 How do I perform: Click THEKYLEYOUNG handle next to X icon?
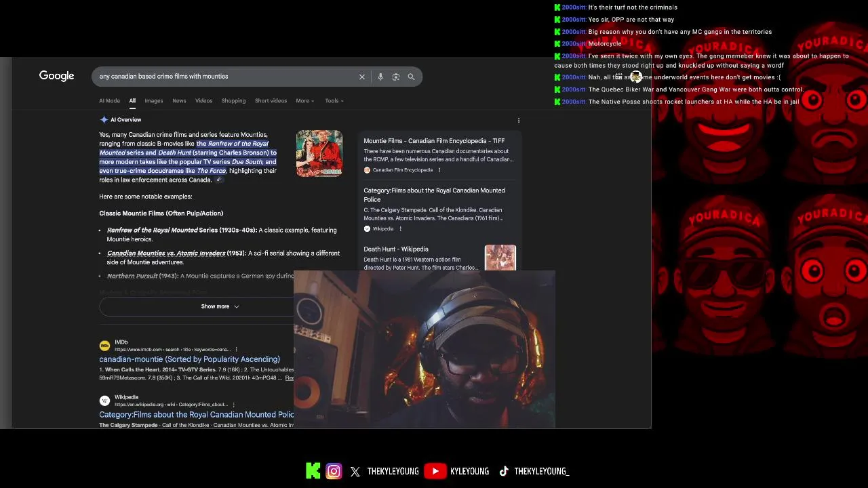(393, 472)
